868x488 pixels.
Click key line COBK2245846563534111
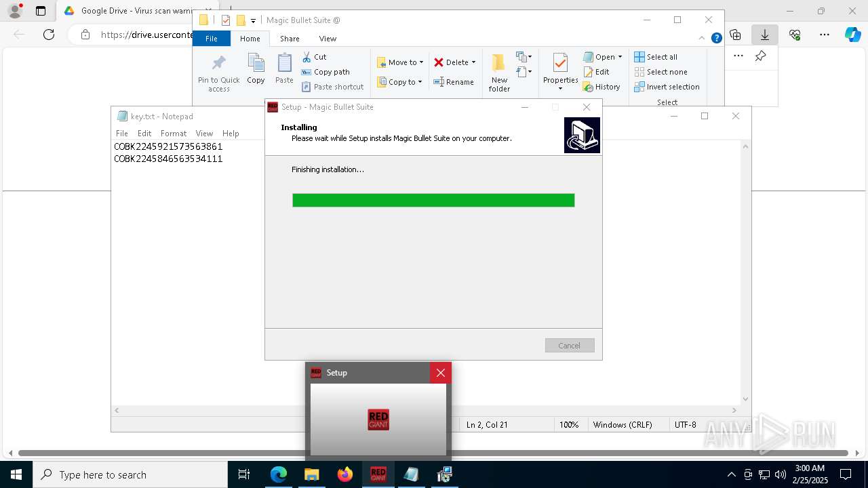[168, 159]
